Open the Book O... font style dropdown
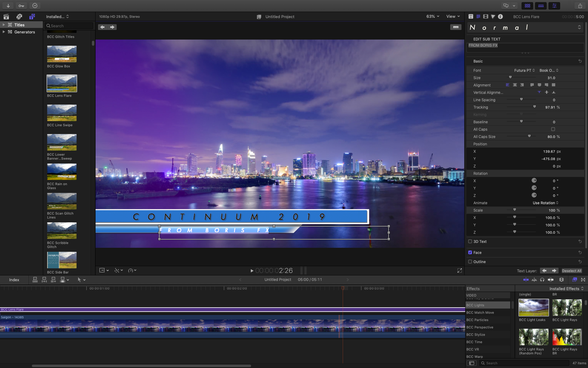The height and width of the screenshot is (368, 588). click(549, 70)
